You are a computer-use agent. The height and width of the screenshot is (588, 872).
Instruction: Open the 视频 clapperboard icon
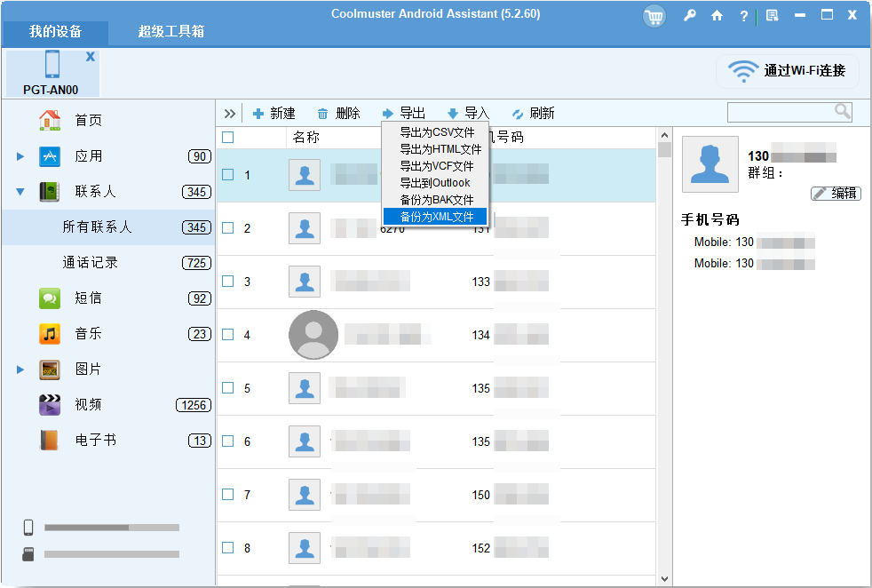click(50, 405)
